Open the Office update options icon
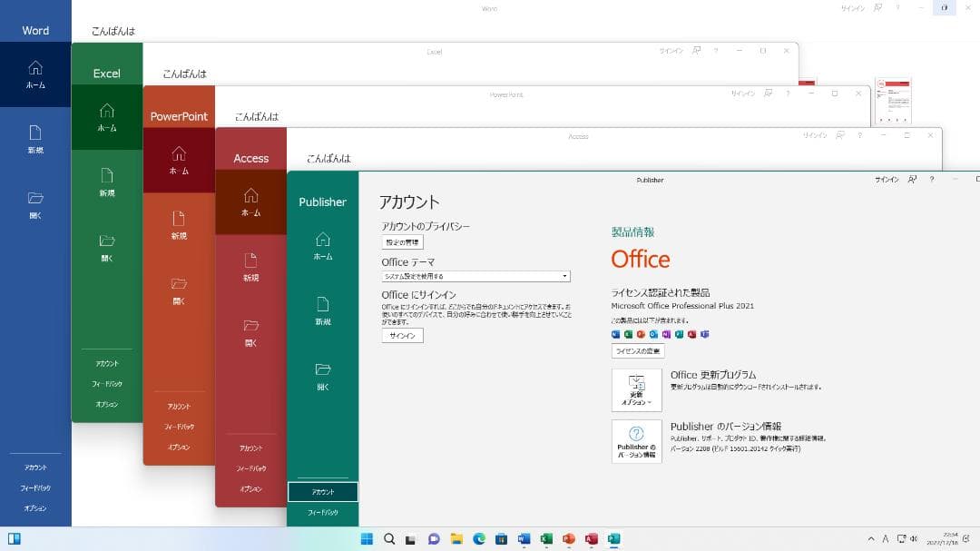This screenshot has width=980, height=551. tap(635, 389)
